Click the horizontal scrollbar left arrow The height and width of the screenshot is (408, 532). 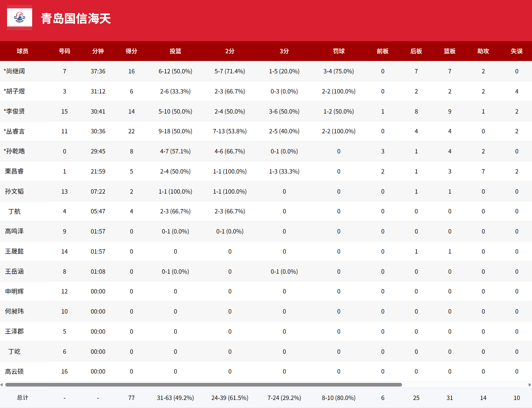click(2, 385)
